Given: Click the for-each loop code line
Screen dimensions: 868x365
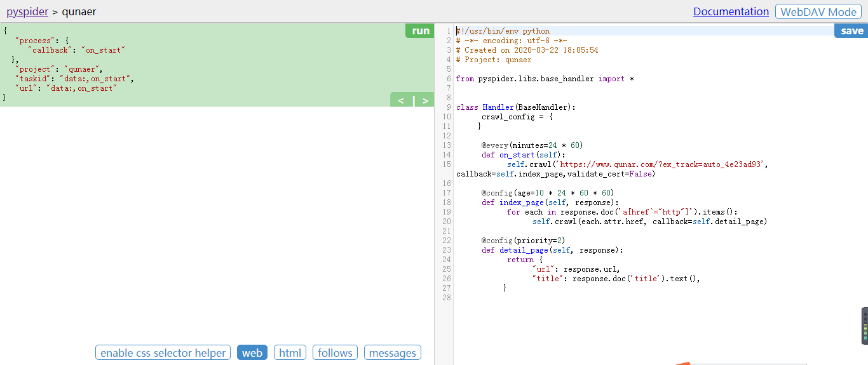Looking at the screenshot, I should tap(622, 212).
